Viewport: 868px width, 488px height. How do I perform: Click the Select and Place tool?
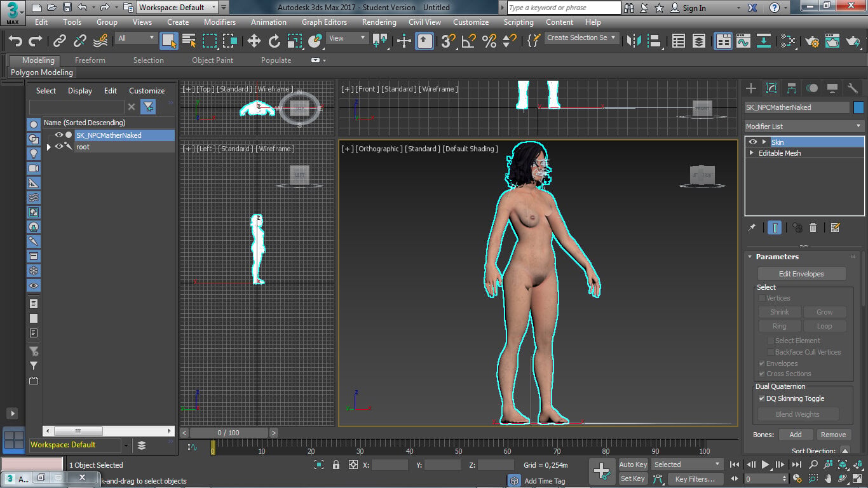pyautogui.click(x=315, y=41)
